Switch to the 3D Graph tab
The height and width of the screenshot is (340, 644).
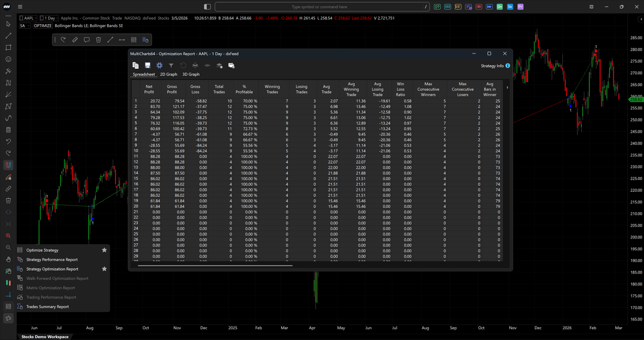pos(191,74)
